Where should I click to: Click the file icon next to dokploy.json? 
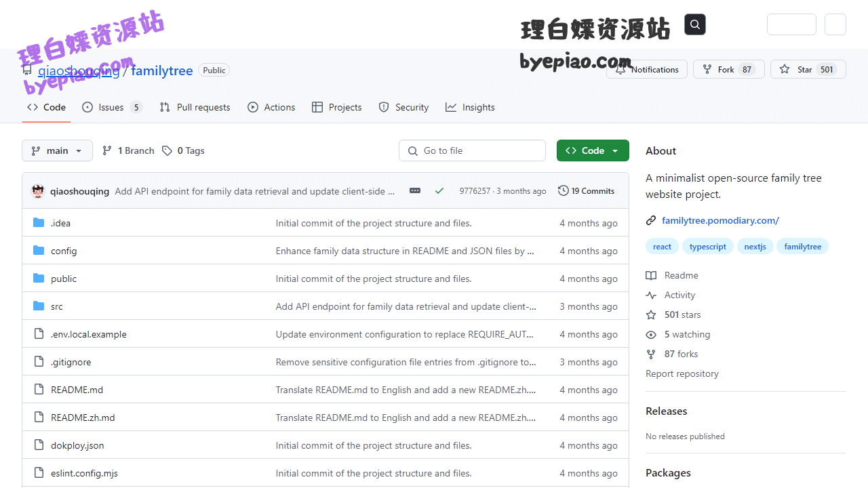[39, 445]
